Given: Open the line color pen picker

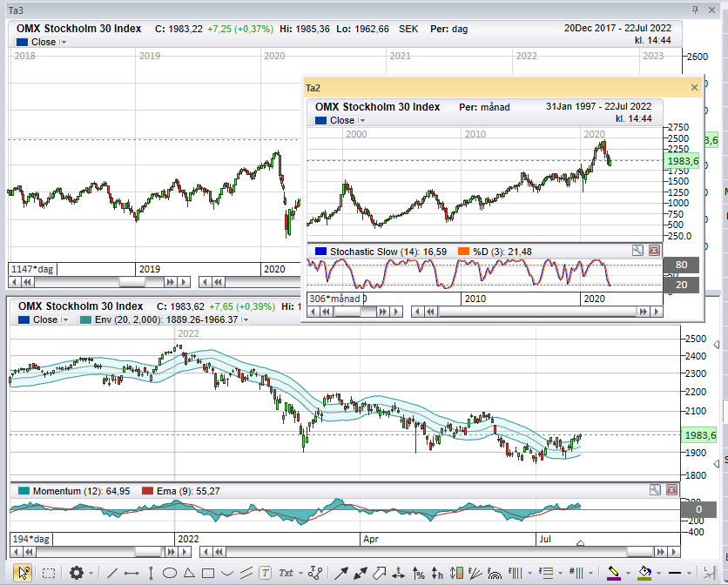Looking at the screenshot, I should 613,574.
